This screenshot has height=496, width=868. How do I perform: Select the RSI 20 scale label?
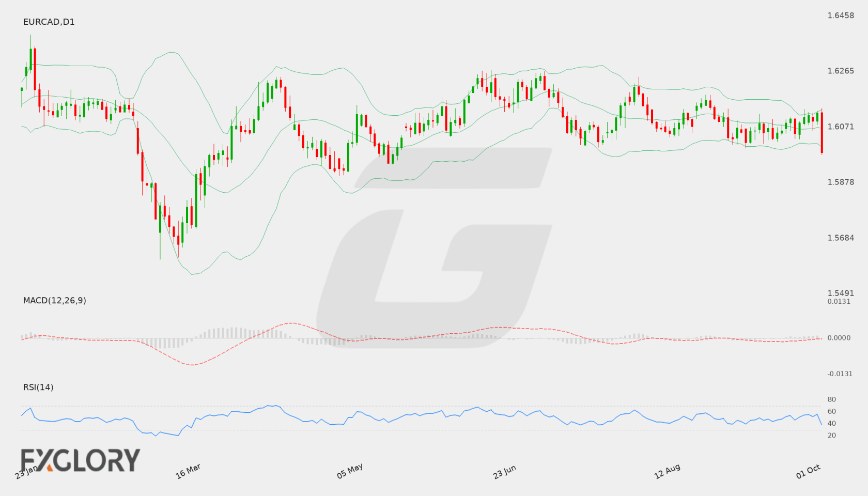[x=832, y=435]
